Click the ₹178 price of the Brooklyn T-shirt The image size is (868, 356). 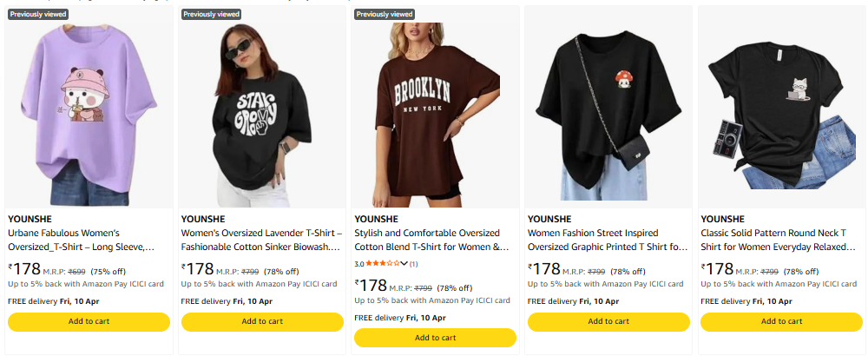(x=373, y=285)
